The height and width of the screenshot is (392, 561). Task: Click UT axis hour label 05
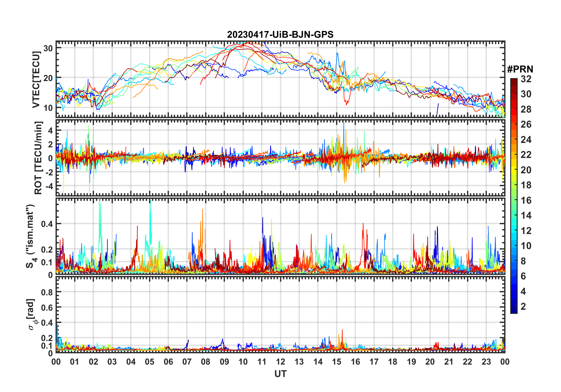[x=150, y=362]
